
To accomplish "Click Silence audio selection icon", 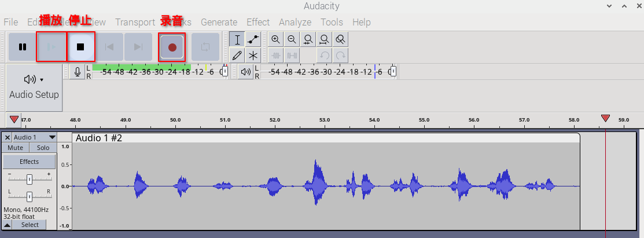I will (x=292, y=55).
